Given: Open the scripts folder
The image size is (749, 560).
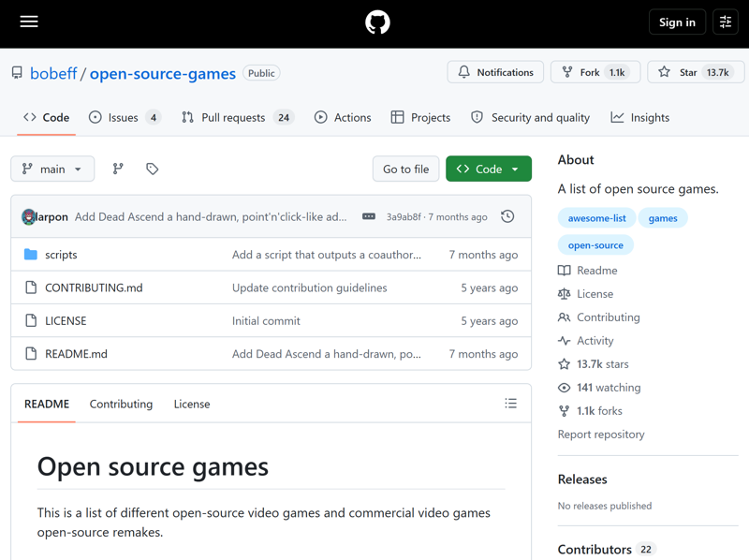Looking at the screenshot, I should coord(61,255).
